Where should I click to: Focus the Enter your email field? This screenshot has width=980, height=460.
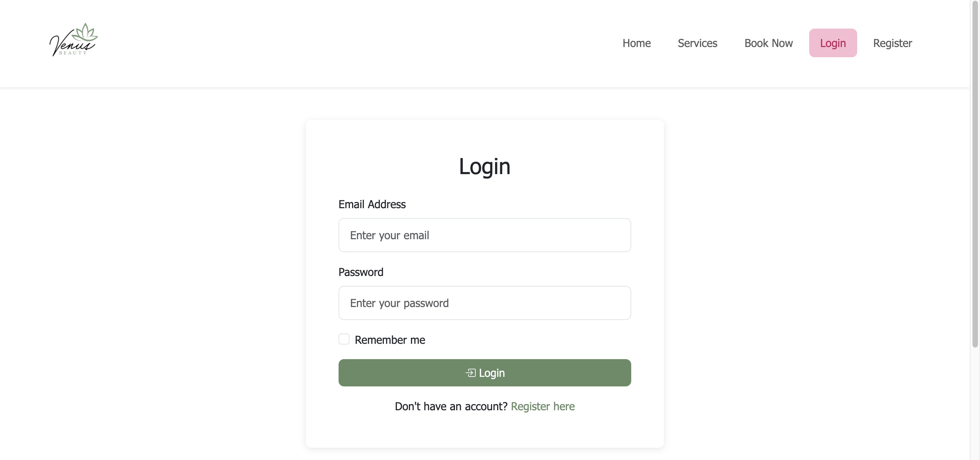(x=485, y=235)
